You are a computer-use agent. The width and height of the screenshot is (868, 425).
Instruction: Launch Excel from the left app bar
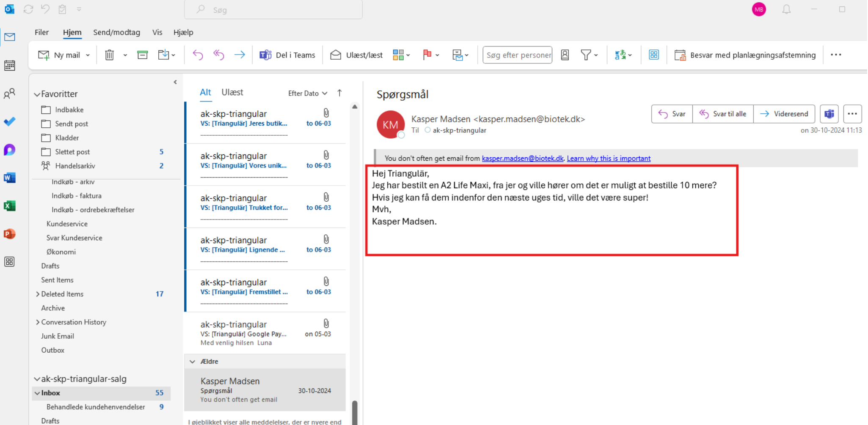(x=9, y=206)
